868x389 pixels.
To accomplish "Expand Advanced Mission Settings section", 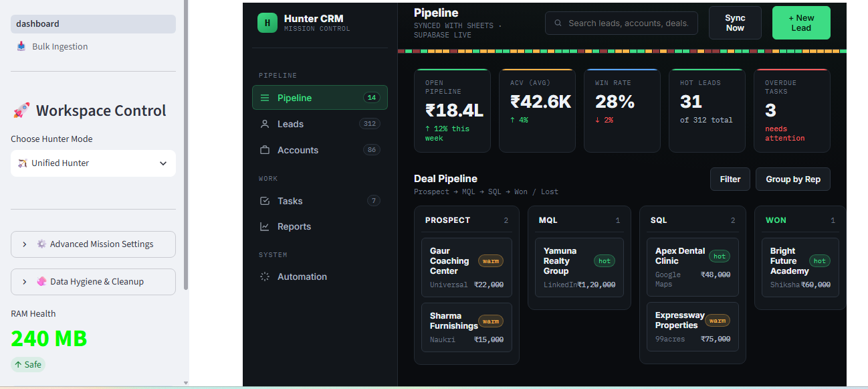I will pyautogui.click(x=93, y=244).
